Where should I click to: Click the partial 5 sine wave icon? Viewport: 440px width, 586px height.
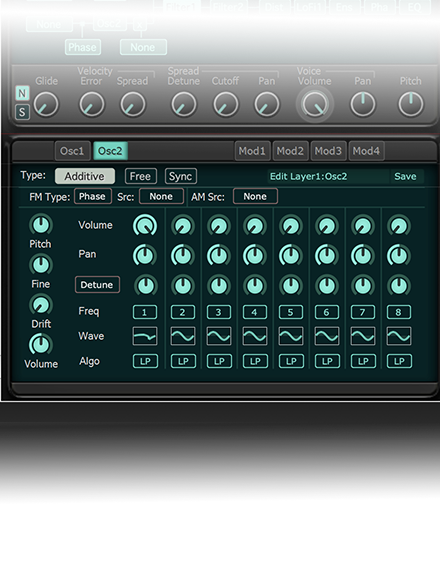[x=290, y=336]
